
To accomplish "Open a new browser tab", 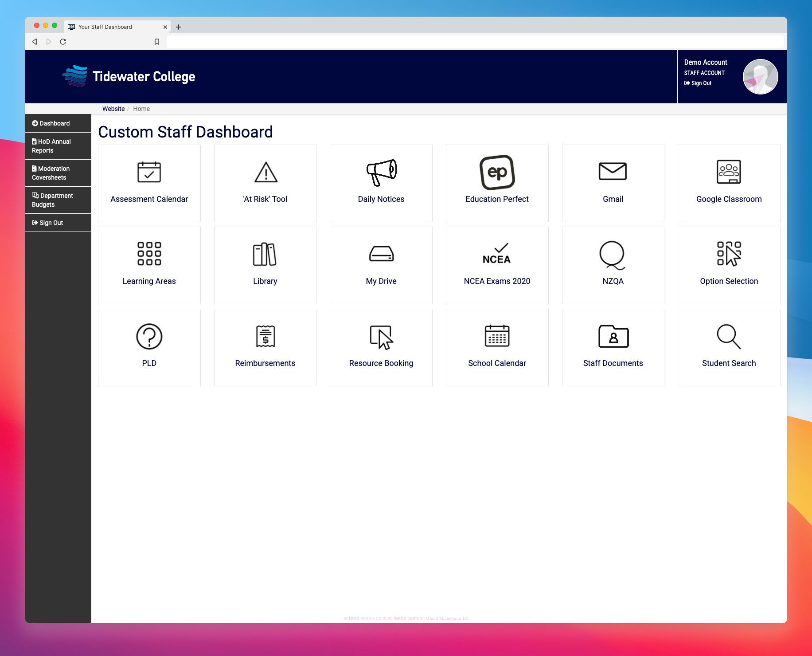I will click(x=179, y=27).
